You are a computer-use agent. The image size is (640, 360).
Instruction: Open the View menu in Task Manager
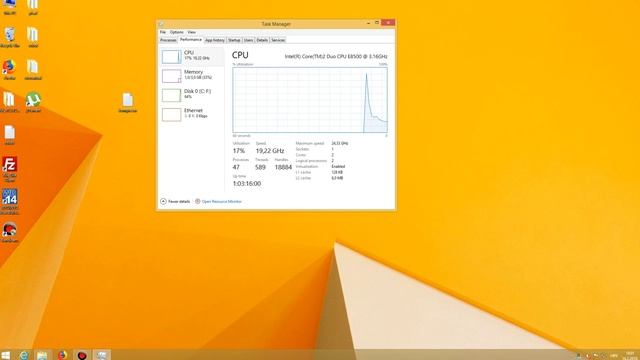192,32
